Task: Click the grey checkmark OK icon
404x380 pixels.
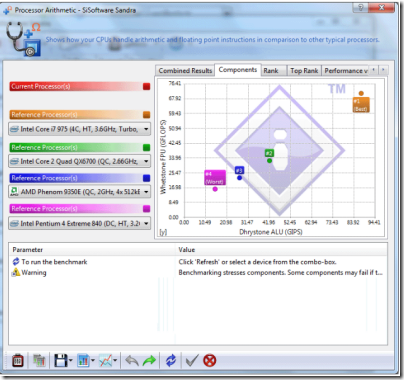Action: 192,361
